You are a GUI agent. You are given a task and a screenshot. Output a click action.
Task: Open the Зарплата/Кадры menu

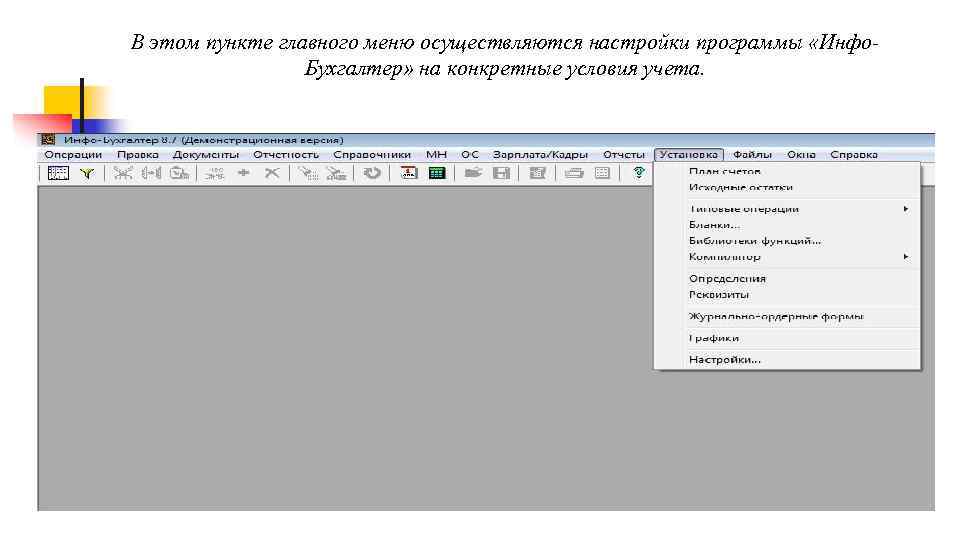(540, 155)
